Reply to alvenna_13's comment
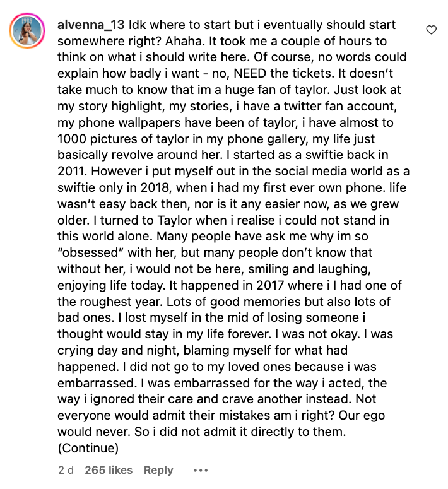The height and width of the screenshot is (489, 448). tap(158, 470)
